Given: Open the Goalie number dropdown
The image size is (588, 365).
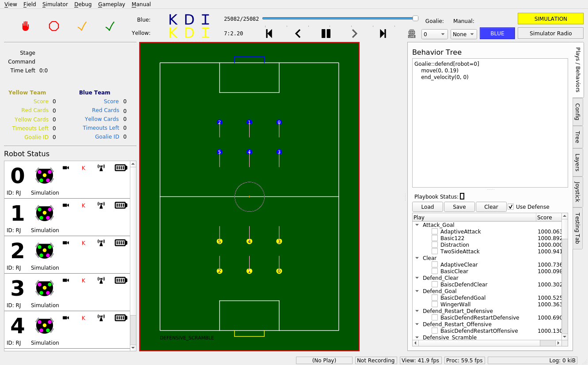Looking at the screenshot, I should [435, 34].
